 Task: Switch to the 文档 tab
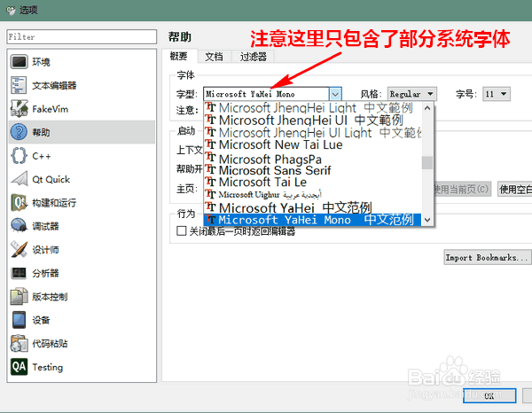[x=214, y=57]
